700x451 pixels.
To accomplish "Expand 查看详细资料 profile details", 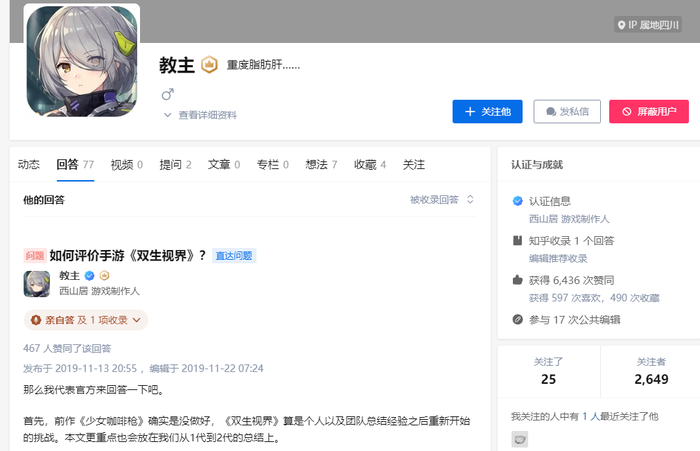I will 200,115.
